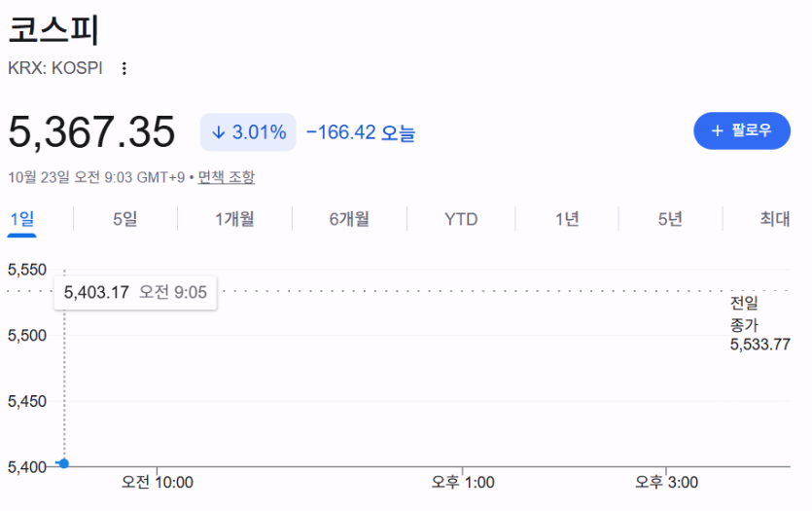Select the 최대 chart tab
This screenshot has width=812, height=511.
click(x=775, y=219)
